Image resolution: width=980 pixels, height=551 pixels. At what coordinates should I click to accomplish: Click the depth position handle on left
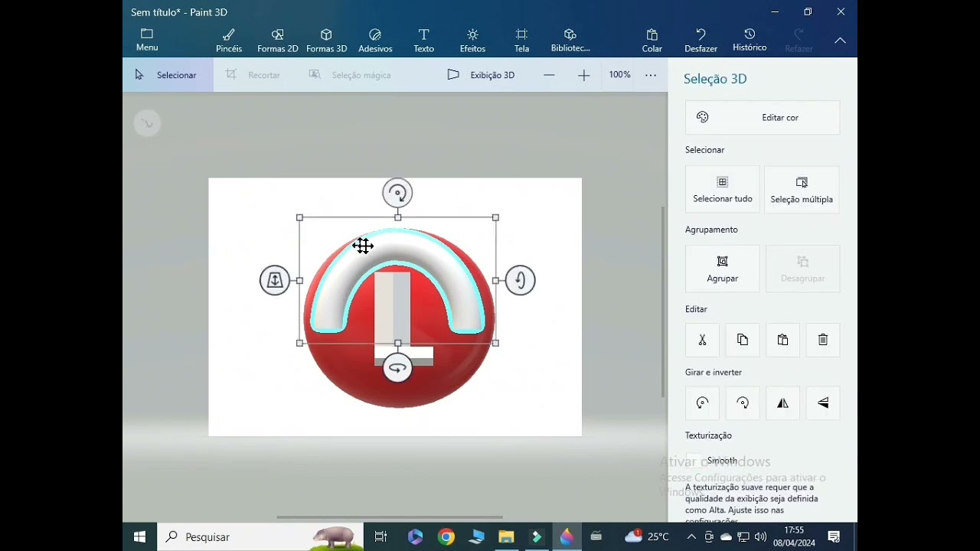click(x=275, y=280)
